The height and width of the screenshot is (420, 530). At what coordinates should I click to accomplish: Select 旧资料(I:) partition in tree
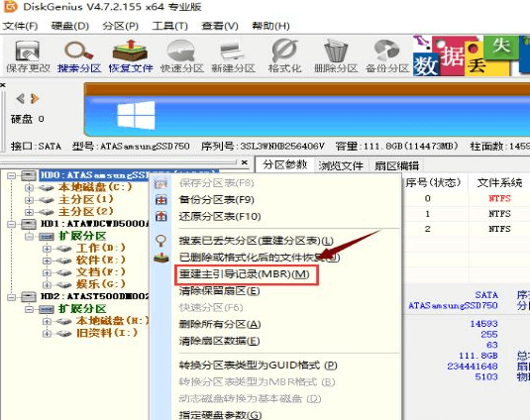coord(106,333)
